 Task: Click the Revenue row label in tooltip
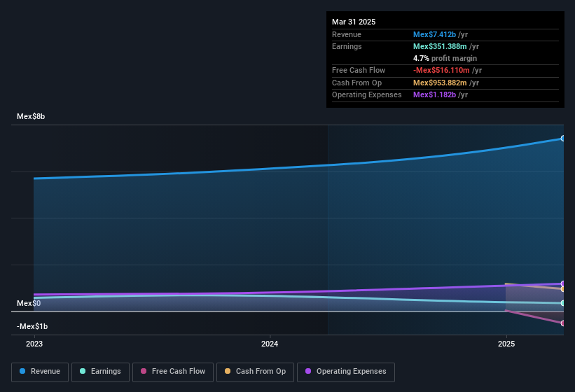point(347,34)
